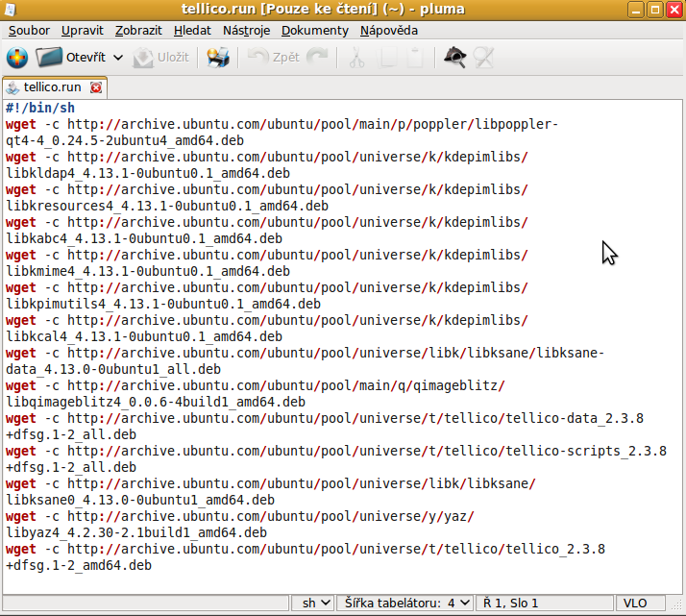Open the Šířka tabelátoru tab width dropdown

[404, 603]
